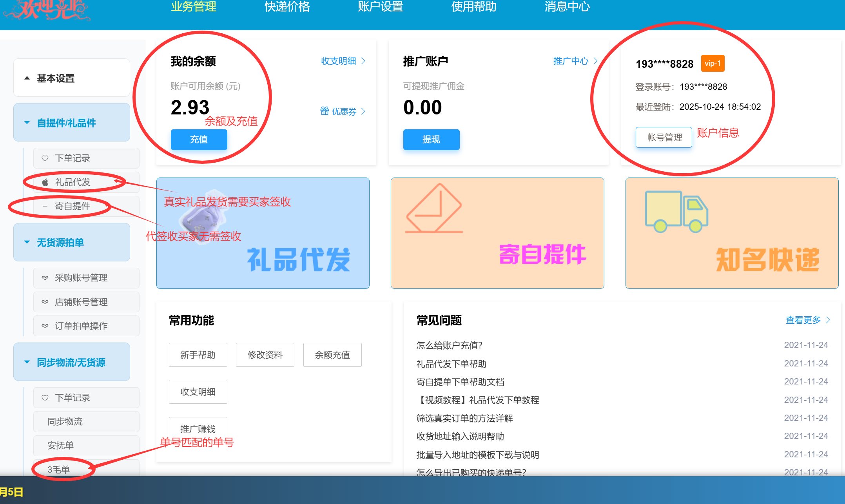Click the envelope icon in 寄自提件 banner
This screenshot has width=845, height=504.
coord(434,208)
